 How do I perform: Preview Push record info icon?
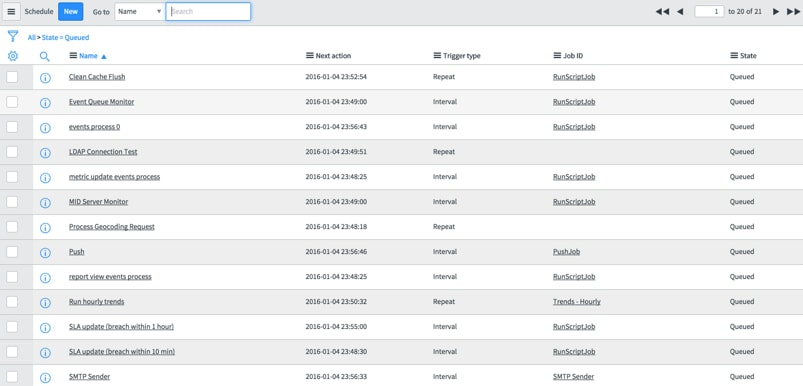[x=45, y=253]
